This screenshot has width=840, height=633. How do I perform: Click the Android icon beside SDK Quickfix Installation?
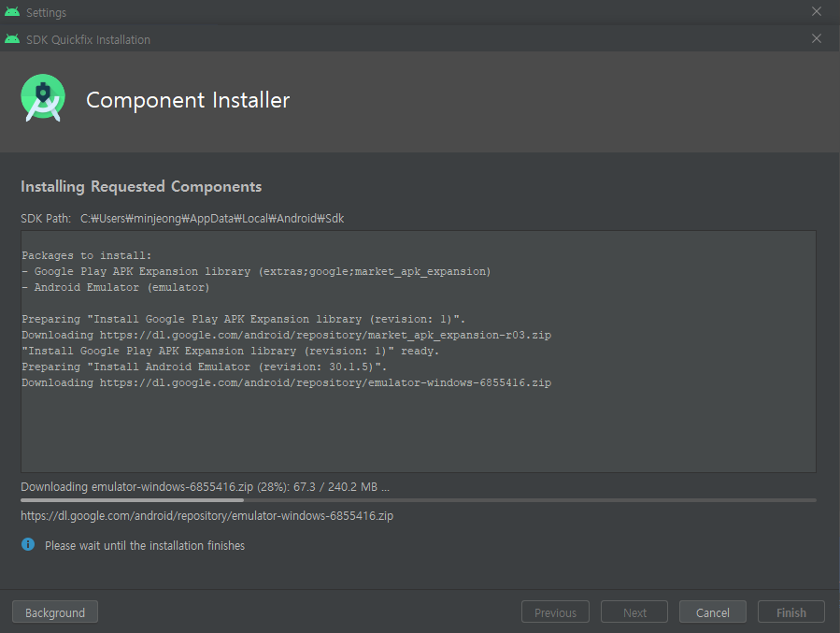click(12, 39)
